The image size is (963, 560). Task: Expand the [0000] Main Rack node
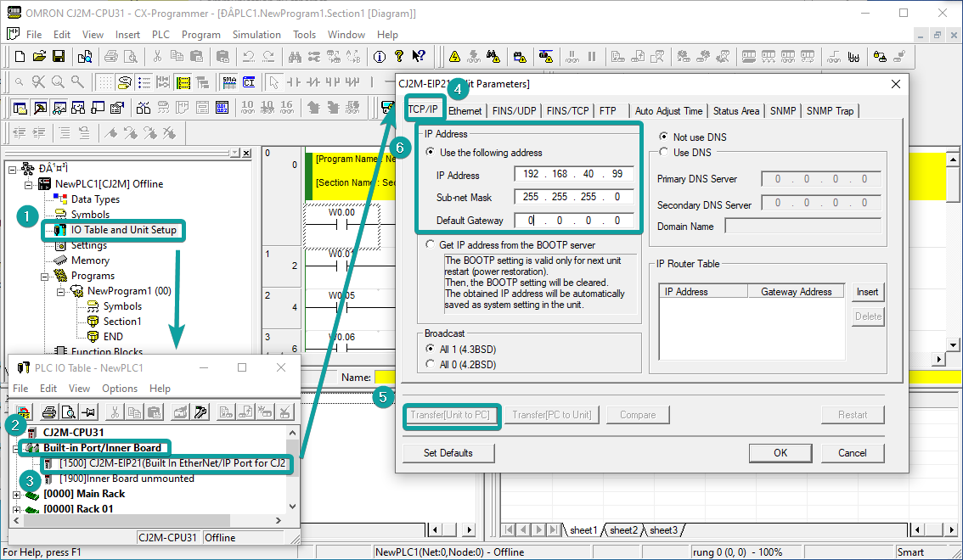tap(17, 494)
